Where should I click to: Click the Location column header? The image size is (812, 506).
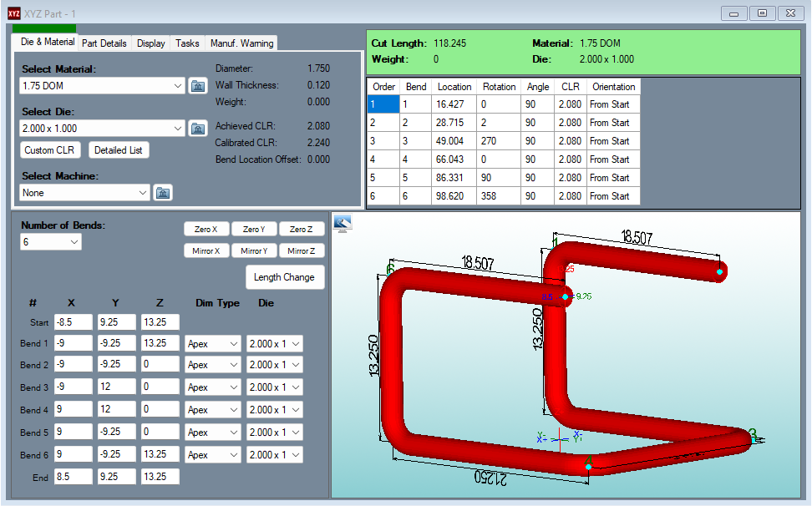point(454,87)
